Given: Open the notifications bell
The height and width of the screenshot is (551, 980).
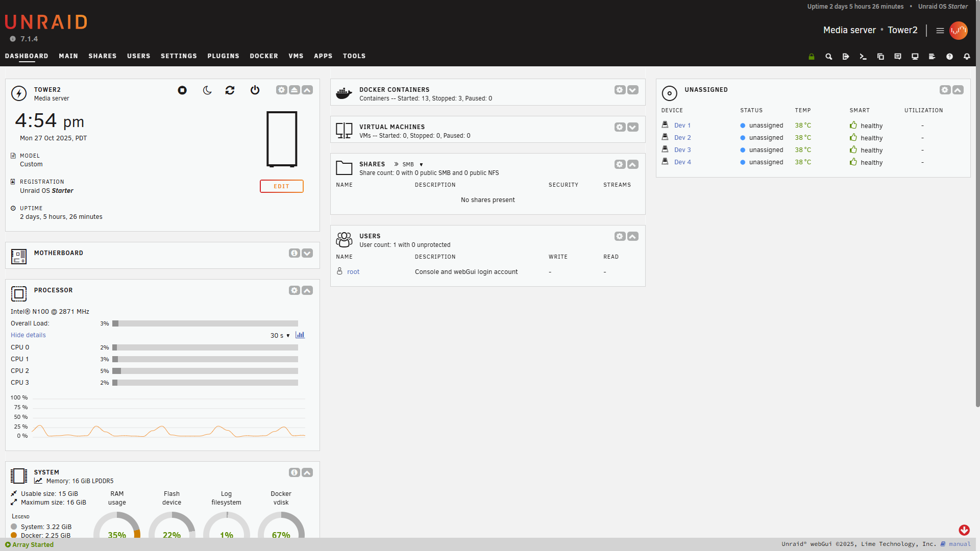Looking at the screenshot, I should tap(967, 57).
